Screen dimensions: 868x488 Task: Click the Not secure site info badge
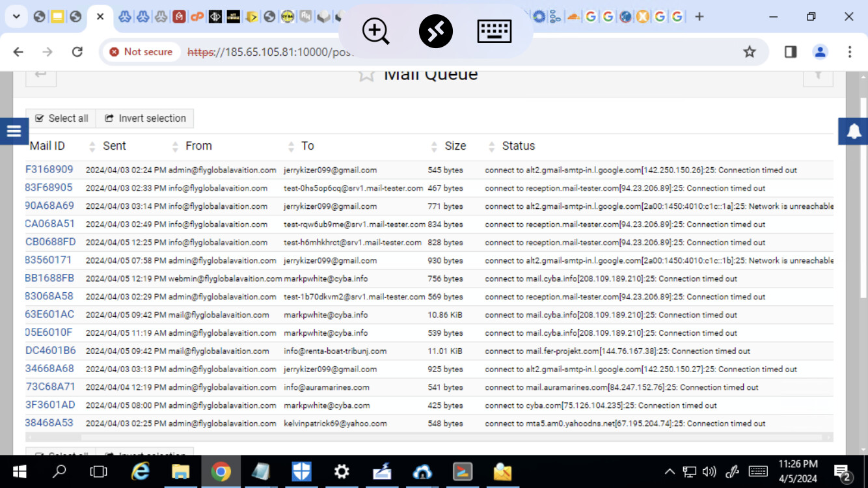[x=141, y=52]
